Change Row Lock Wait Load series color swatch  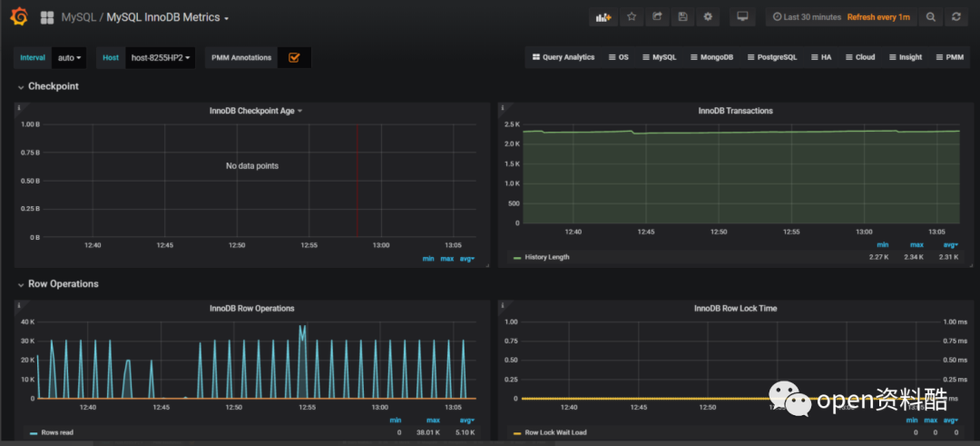click(x=517, y=433)
